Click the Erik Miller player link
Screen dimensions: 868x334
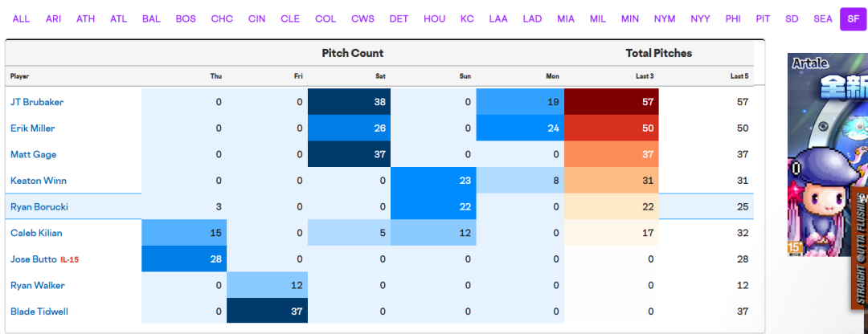tap(32, 128)
